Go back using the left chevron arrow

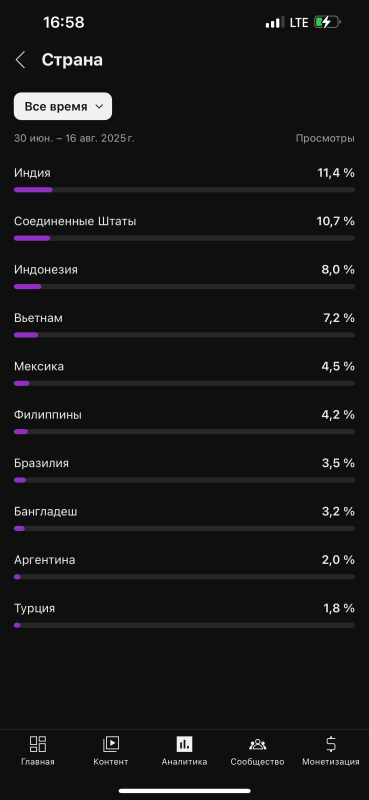pyautogui.click(x=20, y=60)
